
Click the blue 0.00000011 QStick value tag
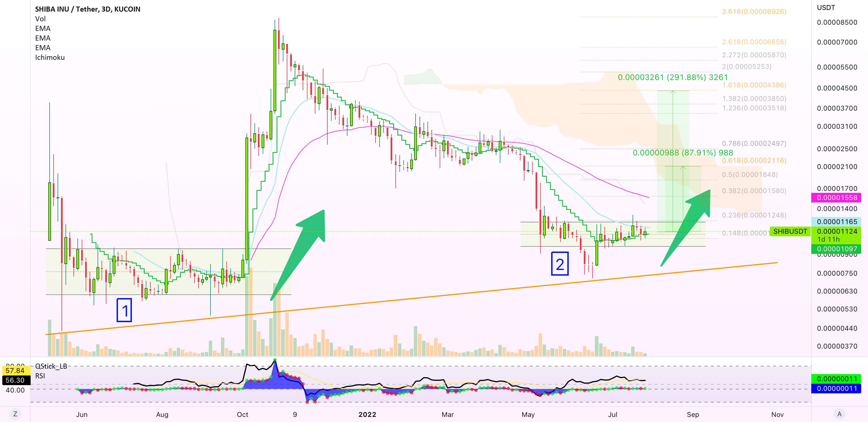click(836, 388)
